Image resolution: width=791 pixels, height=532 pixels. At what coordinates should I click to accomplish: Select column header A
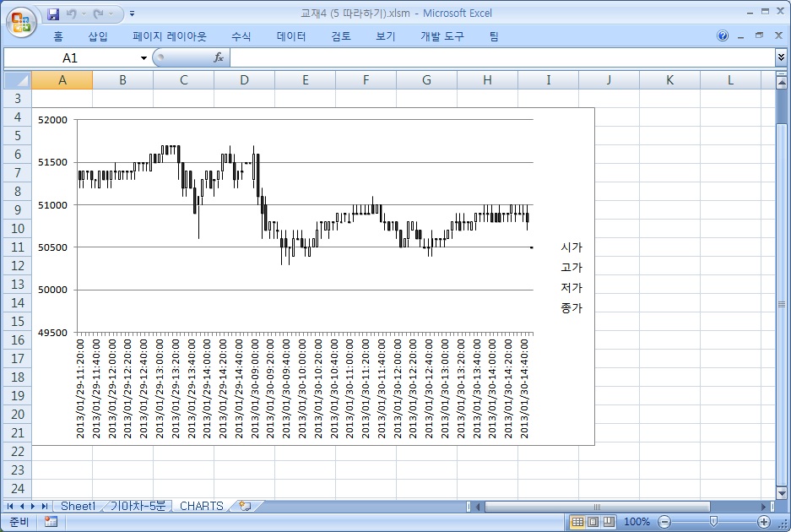62,79
